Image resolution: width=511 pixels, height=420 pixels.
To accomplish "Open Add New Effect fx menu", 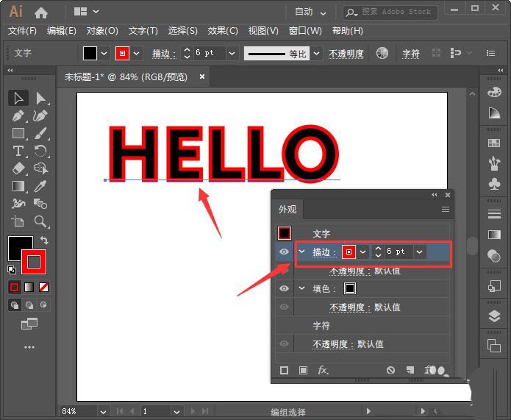I will point(323,370).
